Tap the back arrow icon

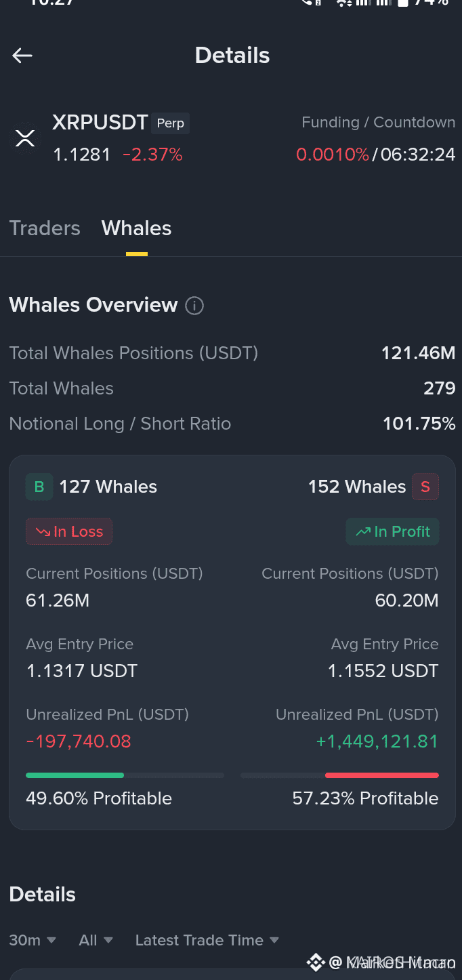[22, 56]
